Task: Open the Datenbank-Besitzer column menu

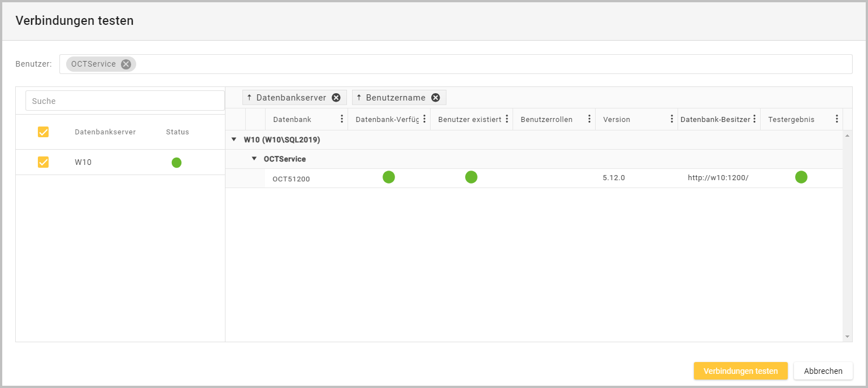Action: [754, 119]
